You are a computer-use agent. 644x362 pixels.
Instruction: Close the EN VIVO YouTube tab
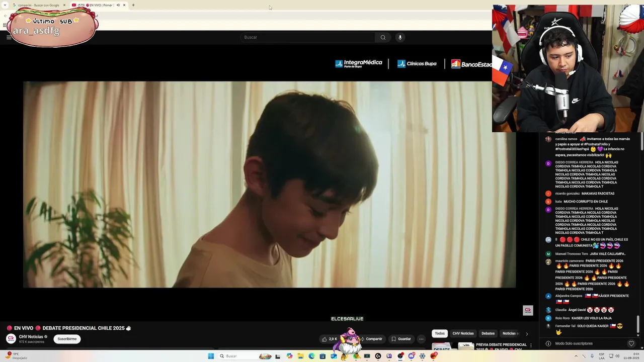point(124,5)
